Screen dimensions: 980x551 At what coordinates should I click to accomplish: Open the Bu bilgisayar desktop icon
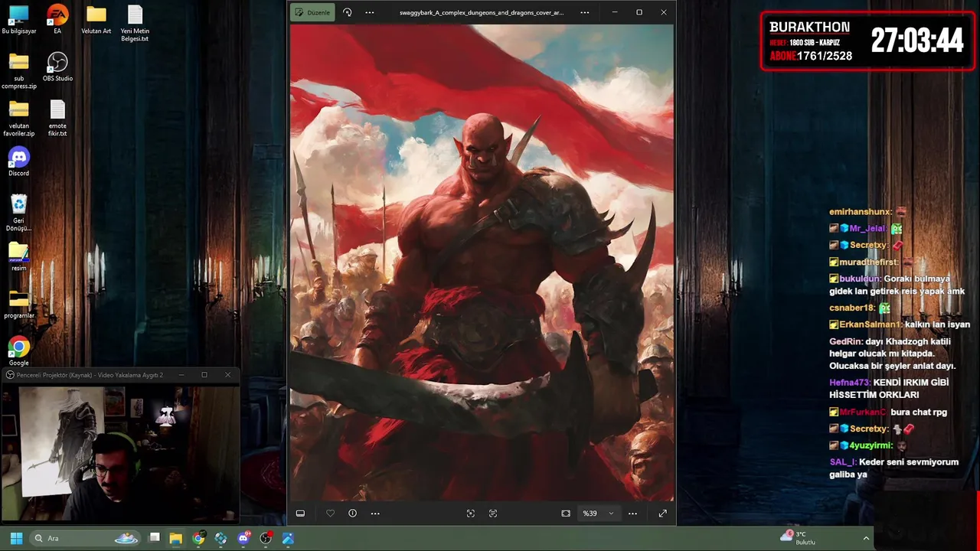[19, 21]
